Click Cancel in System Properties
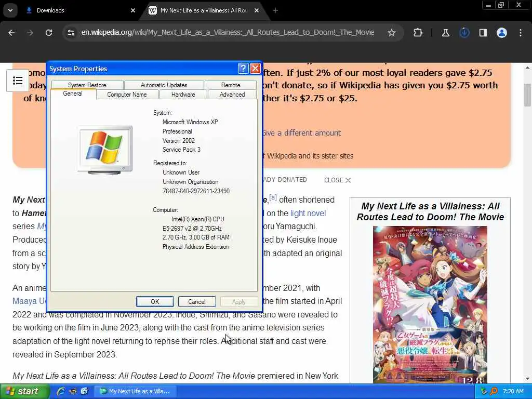Viewport: 532px width, 399px height. [x=197, y=302]
